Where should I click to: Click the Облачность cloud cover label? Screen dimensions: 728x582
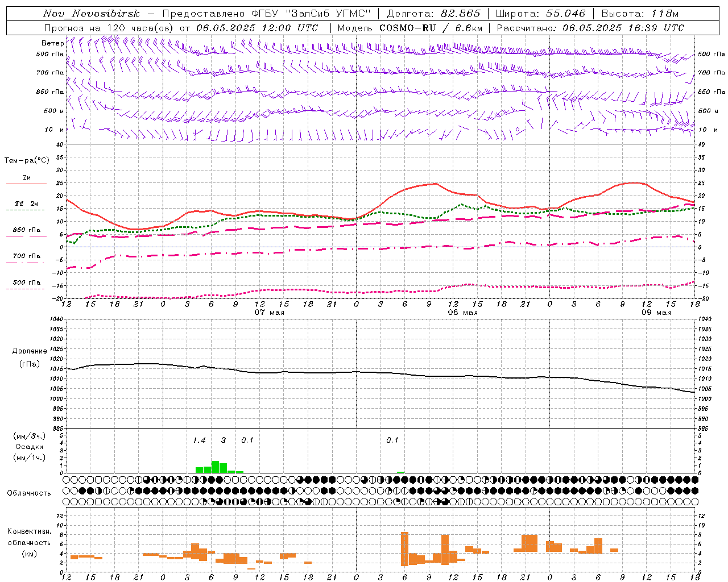click(29, 493)
